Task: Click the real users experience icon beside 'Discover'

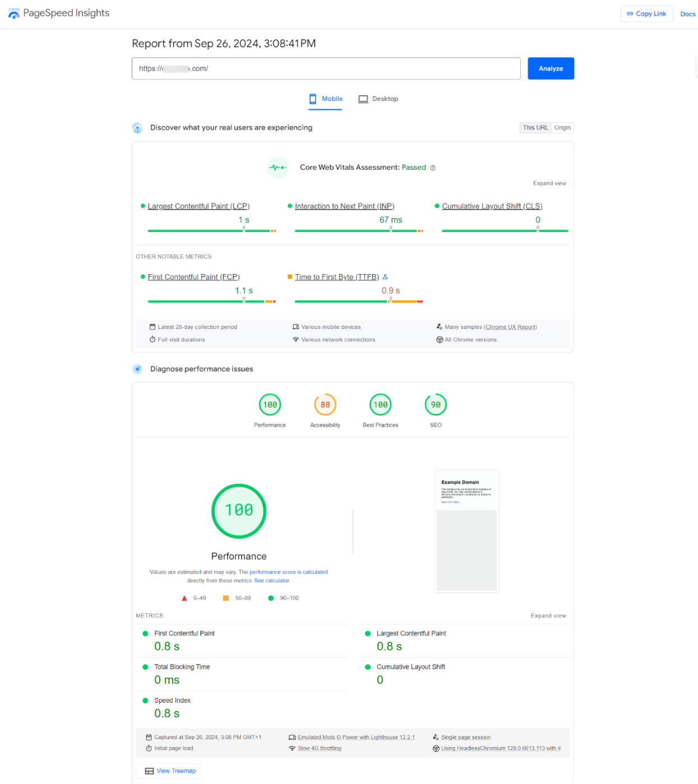Action: pyautogui.click(x=137, y=128)
